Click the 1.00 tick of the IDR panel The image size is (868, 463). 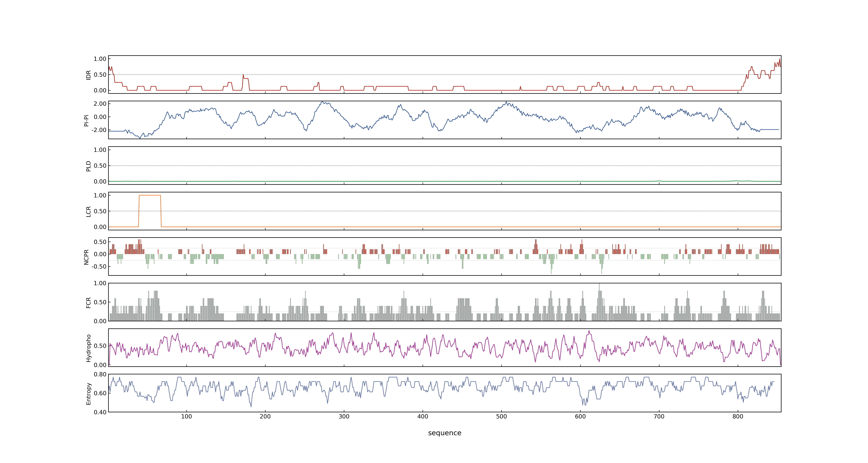point(100,59)
